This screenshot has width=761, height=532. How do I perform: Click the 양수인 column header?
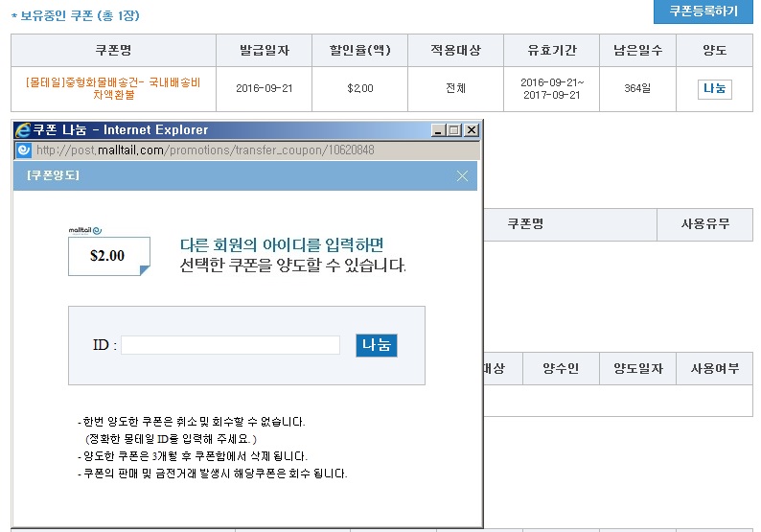(x=561, y=368)
